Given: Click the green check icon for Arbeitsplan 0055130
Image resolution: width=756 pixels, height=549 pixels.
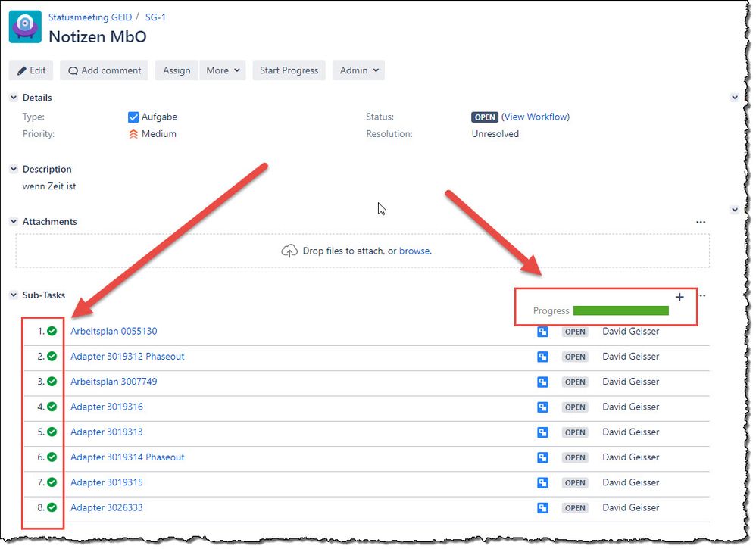Looking at the screenshot, I should point(52,331).
